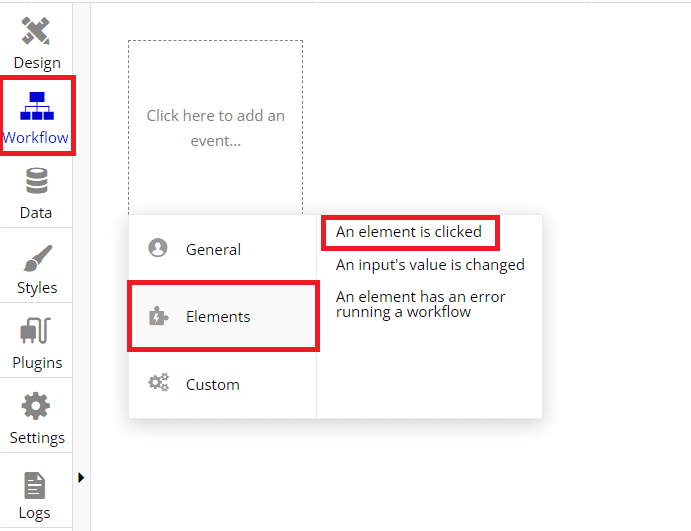The image size is (691, 531).
Task: Open Settings via the gear icon
Action: 36,407
